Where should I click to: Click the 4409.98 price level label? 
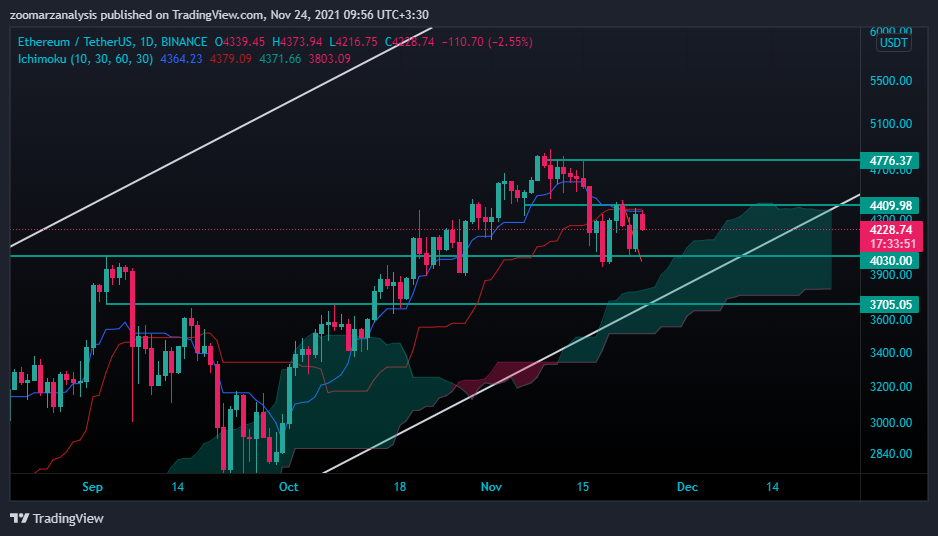coord(890,206)
